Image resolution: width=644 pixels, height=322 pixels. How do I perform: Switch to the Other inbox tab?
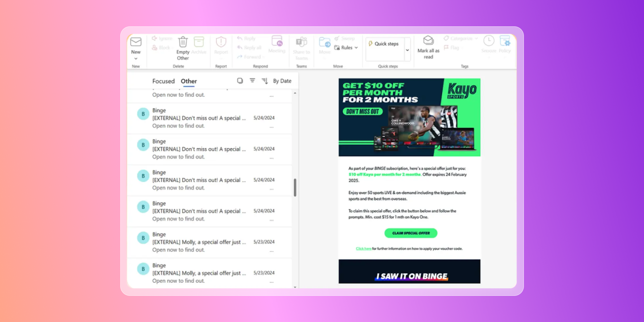[x=189, y=81]
